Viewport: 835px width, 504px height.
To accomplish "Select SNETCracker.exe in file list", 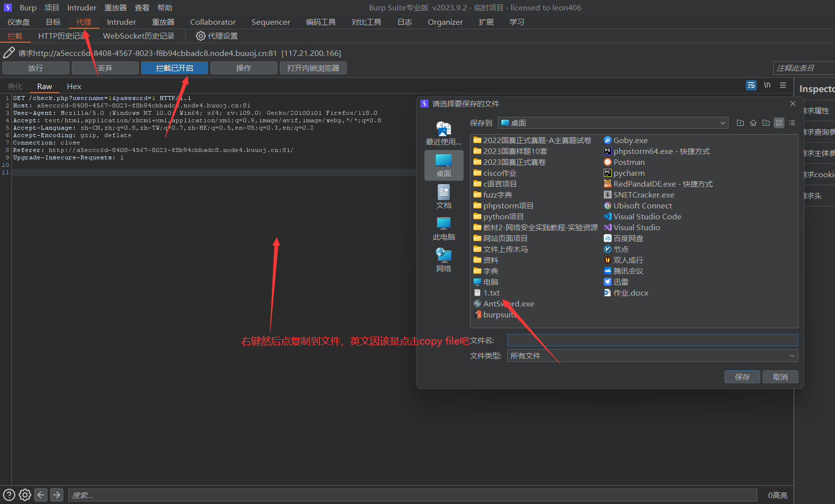I will [639, 195].
